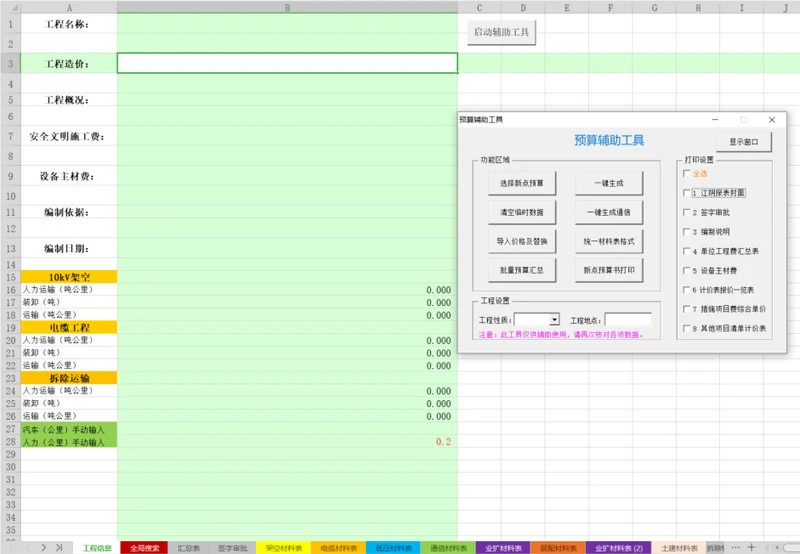Check the 5 设备主材费 checkbox
800x554 pixels.
pyautogui.click(x=687, y=270)
